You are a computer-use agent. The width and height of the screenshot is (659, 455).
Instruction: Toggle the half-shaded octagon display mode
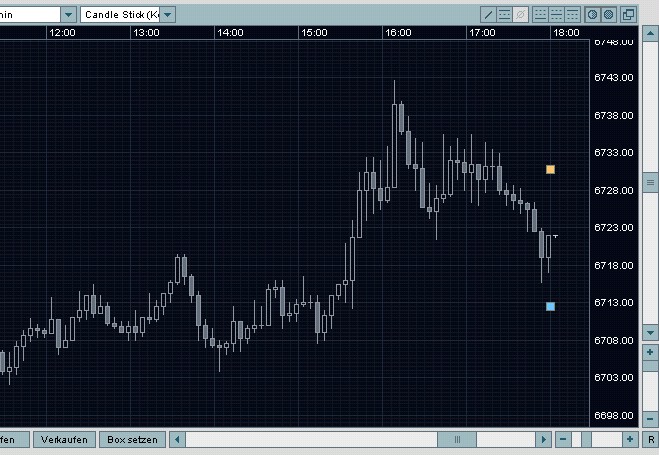593,15
